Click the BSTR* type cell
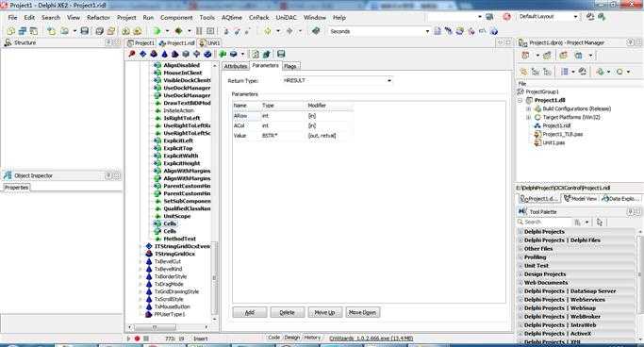644x347 pixels. tap(284, 136)
